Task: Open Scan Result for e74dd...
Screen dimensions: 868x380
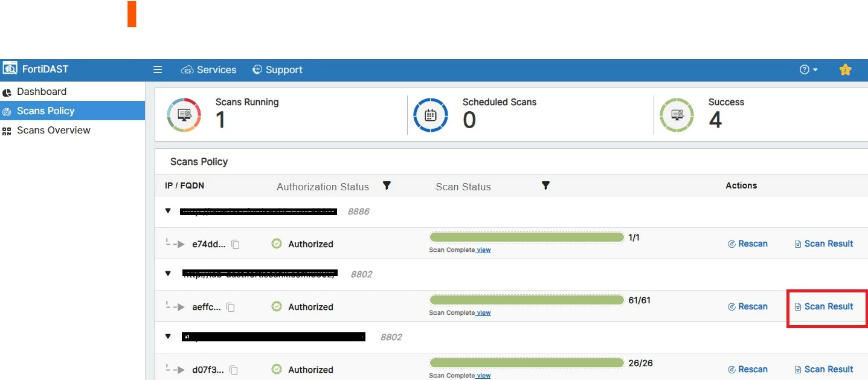Action: pos(824,243)
